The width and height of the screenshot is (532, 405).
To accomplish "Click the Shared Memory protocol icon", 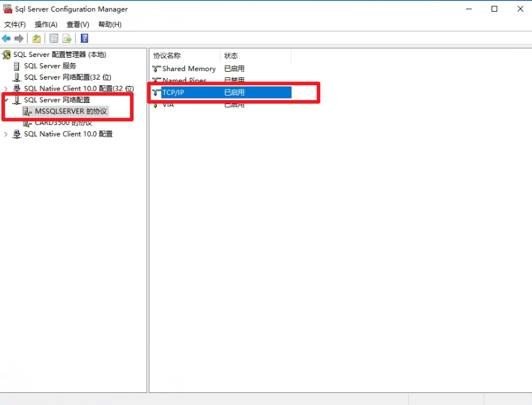I will pyautogui.click(x=156, y=69).
